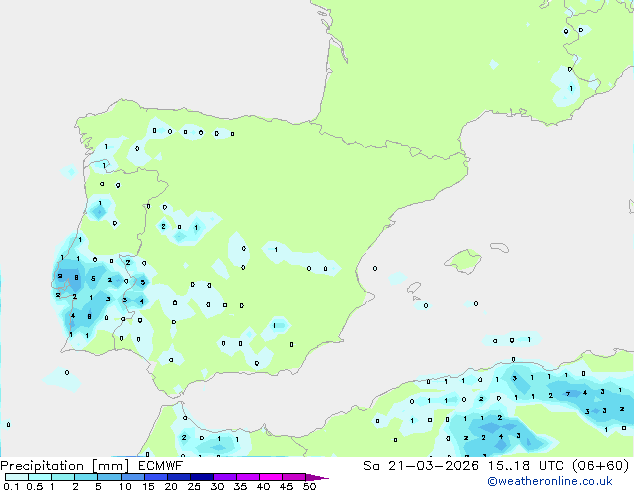Click the 40 to 45 mm legend swatch
This screenshot has height=490, width=634.
(271, 477)
